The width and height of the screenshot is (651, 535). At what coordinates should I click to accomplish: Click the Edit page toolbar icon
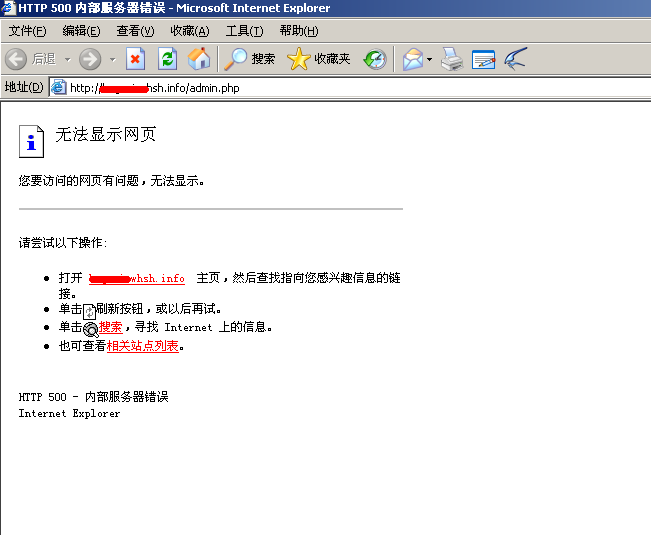pyautogui.click(x=483, y=59)
